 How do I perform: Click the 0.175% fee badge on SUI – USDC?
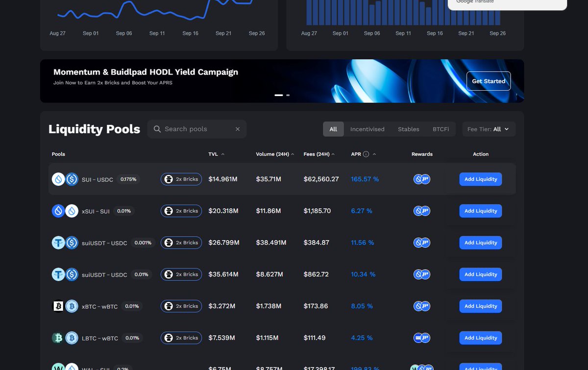[129, 179]
